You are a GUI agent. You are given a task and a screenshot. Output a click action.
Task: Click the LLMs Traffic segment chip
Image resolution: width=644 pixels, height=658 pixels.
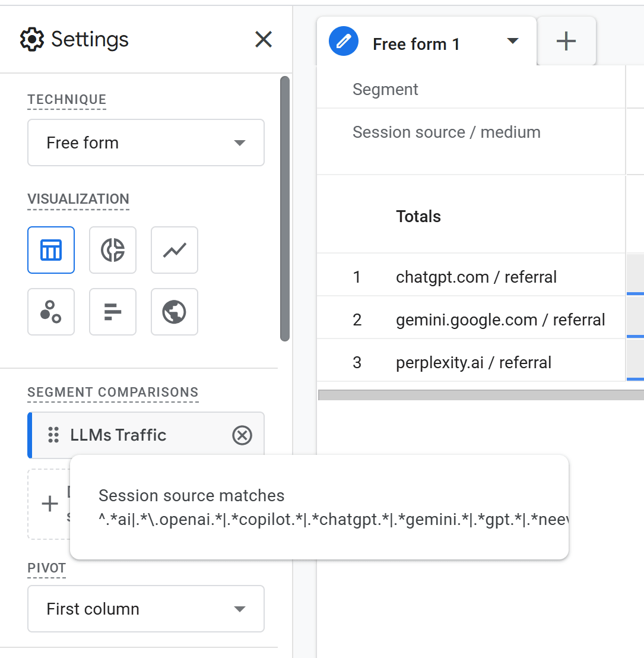pyautogui.click(x=146, y=435)
